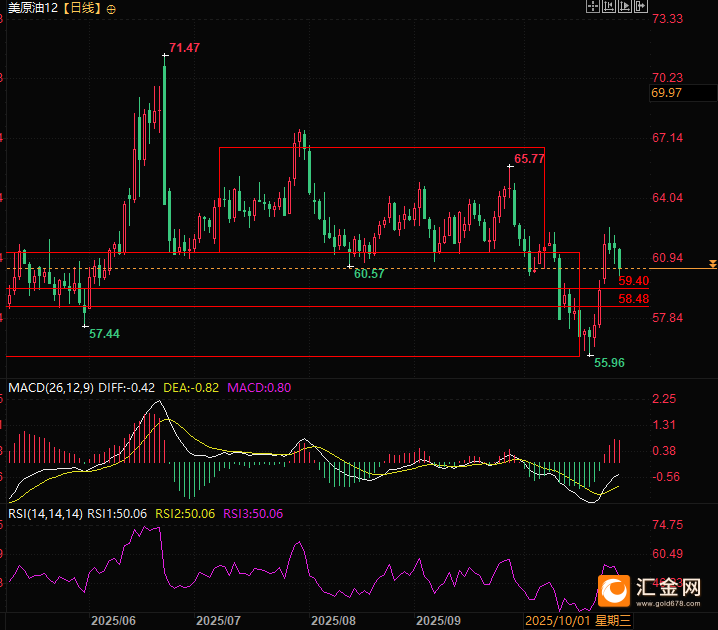Click the exit/export icon in top toolbar
Image resolution: width=718 pixels, height=630 pixels.
[x=640, y=7]
